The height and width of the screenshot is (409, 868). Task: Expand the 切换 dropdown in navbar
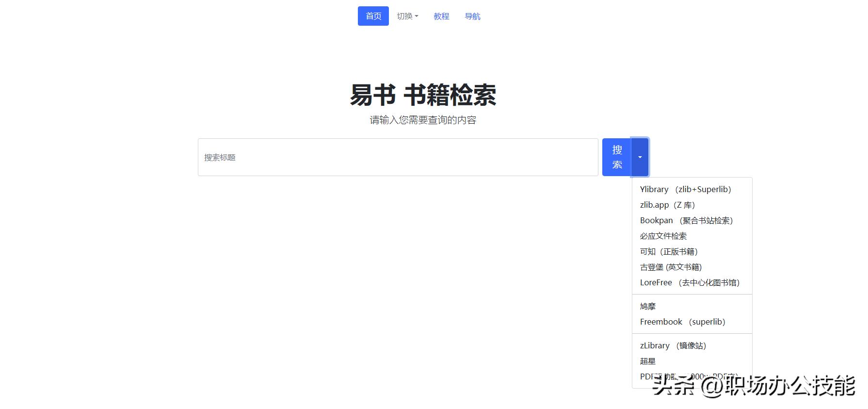[x=407, y=16]
